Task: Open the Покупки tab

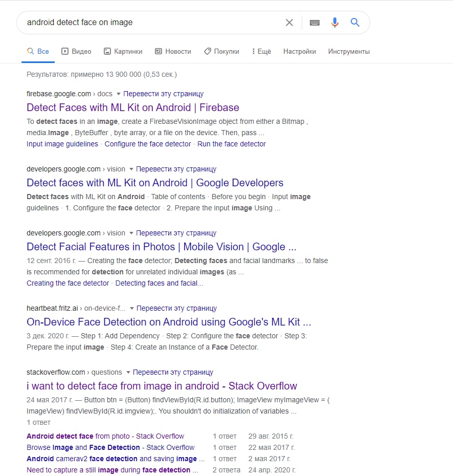Action: (222, 51)
